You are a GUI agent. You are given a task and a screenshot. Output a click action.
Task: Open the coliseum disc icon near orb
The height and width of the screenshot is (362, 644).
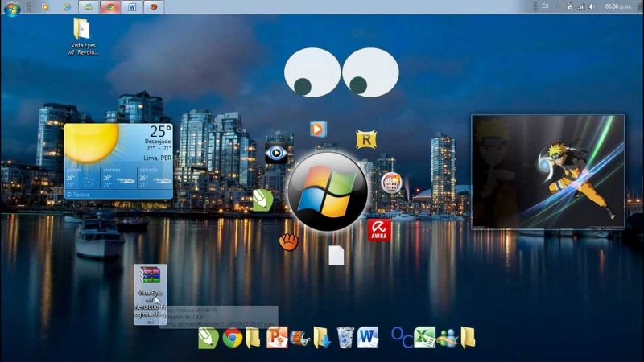point(391,183)
